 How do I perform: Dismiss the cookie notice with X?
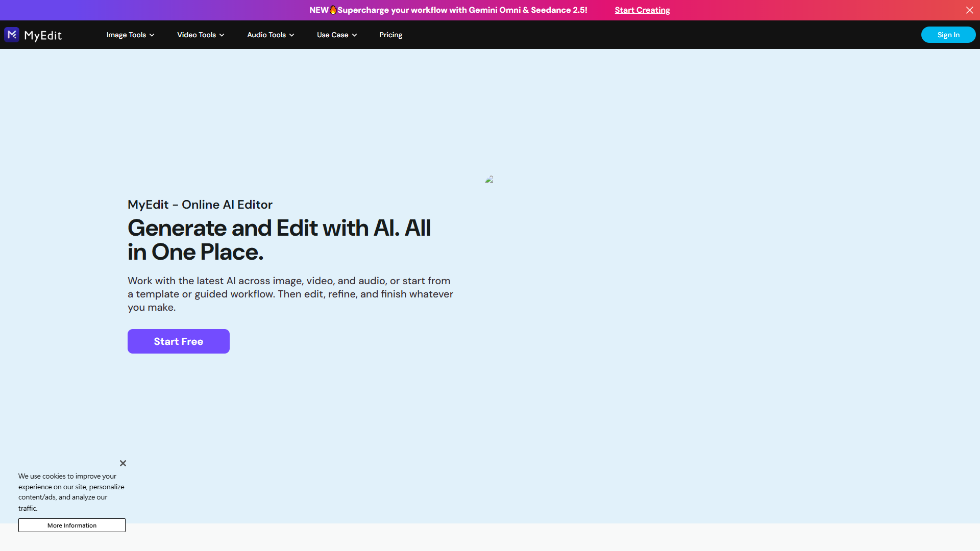(x=123, y=463)
